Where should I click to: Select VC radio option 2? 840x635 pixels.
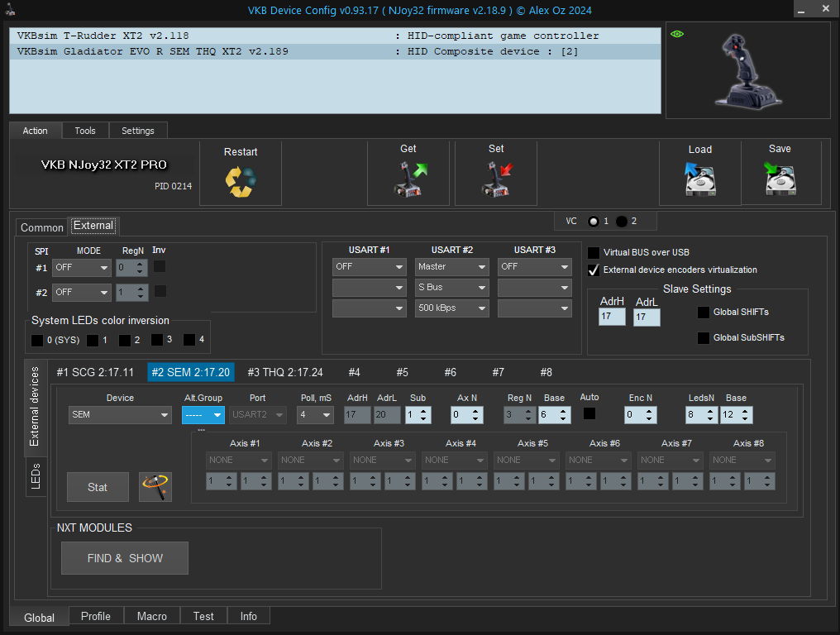coord(622,222)
